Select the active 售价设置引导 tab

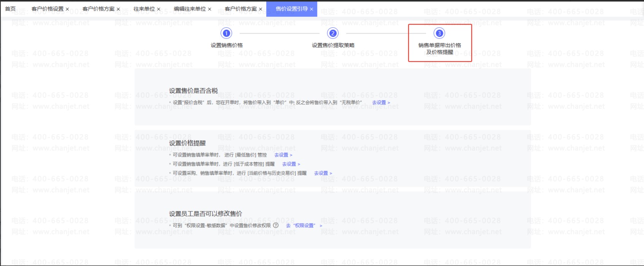pos(291,9)
